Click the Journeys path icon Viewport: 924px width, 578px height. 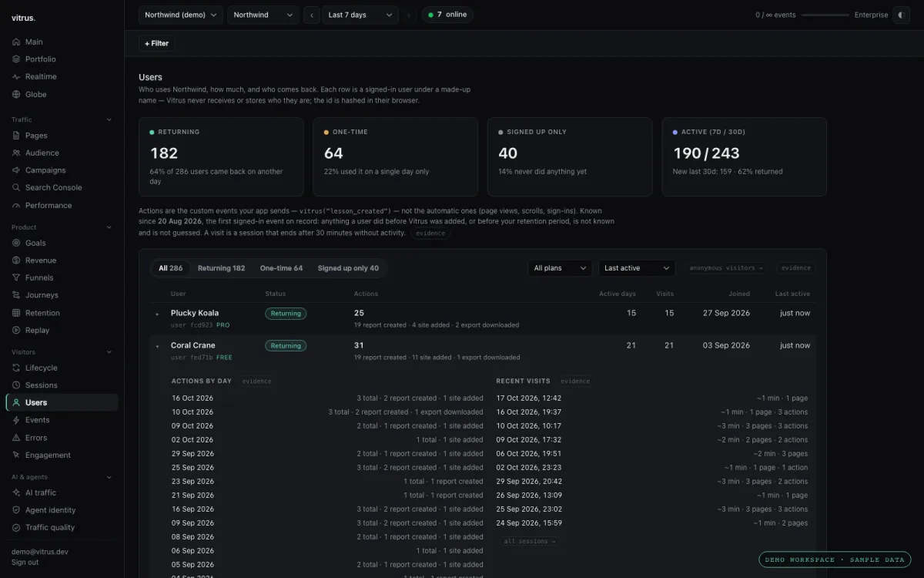(x=16, y=295)
